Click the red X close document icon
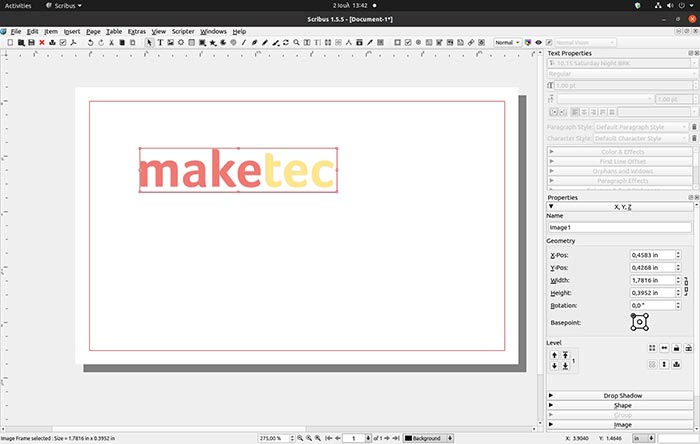Screen dimensions: 700x444 tap(42, 42)
